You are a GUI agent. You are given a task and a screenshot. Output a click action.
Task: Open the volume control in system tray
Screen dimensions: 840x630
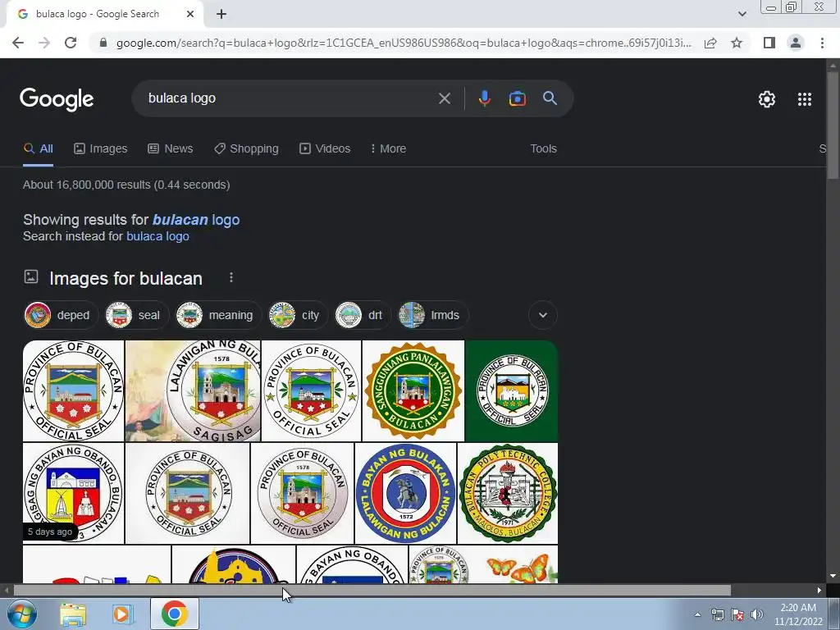click(756, 614)
